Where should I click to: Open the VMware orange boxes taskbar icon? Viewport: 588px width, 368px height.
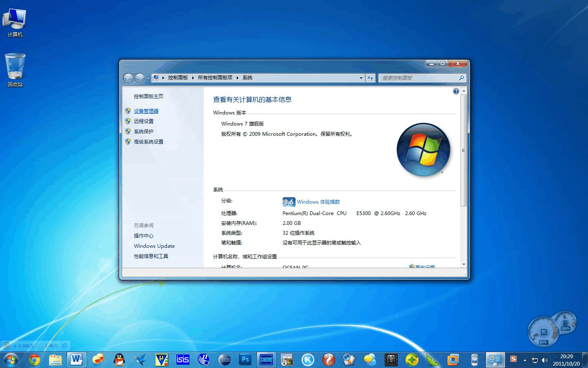pyautogui.click(x=453, y=360)
